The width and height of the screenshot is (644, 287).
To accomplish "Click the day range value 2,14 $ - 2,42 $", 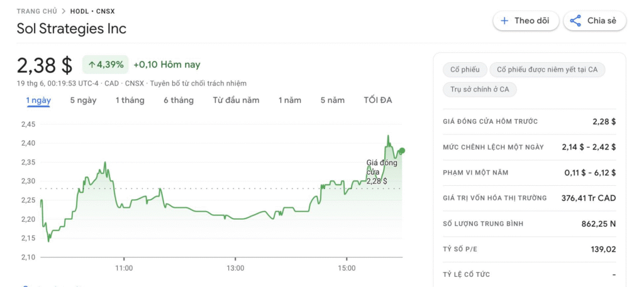I will 589,147.
